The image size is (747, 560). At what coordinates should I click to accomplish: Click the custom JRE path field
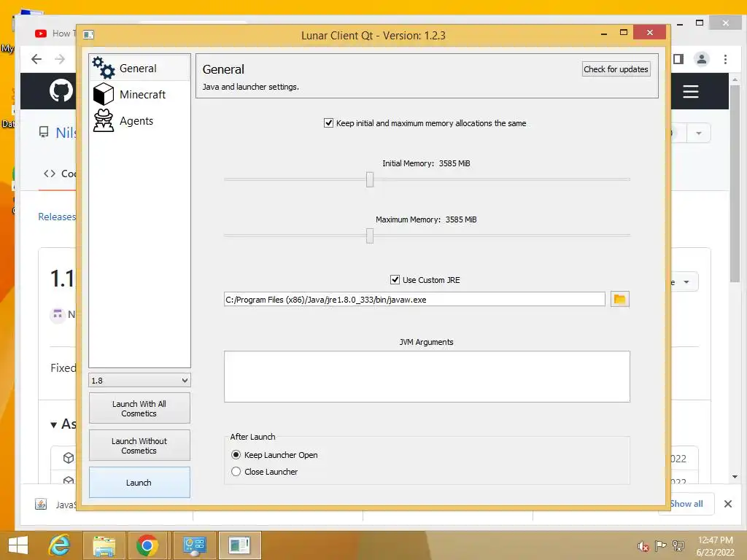(414, 300)
